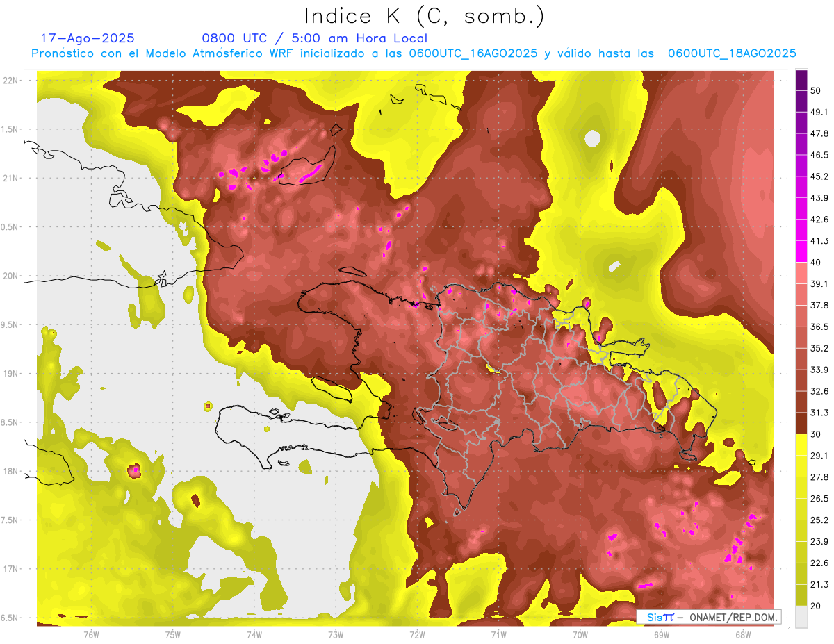Click the '22.6' colorbar value

coord(819,563)
